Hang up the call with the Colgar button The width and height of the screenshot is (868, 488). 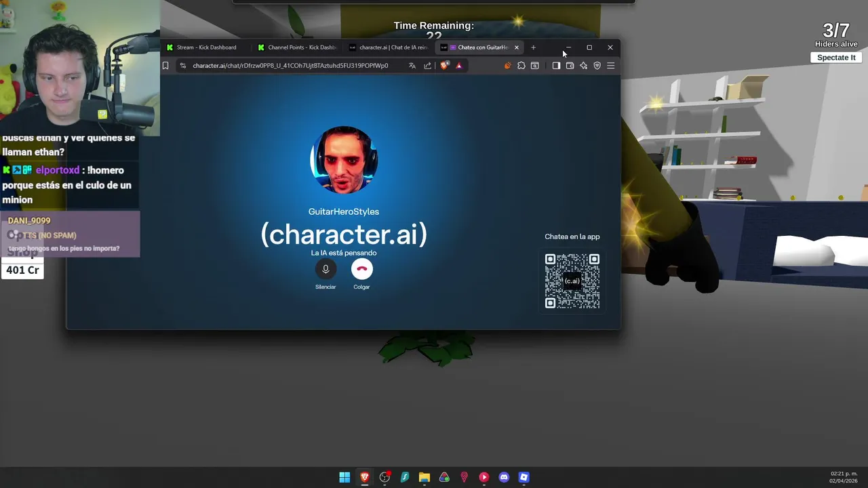361,269
